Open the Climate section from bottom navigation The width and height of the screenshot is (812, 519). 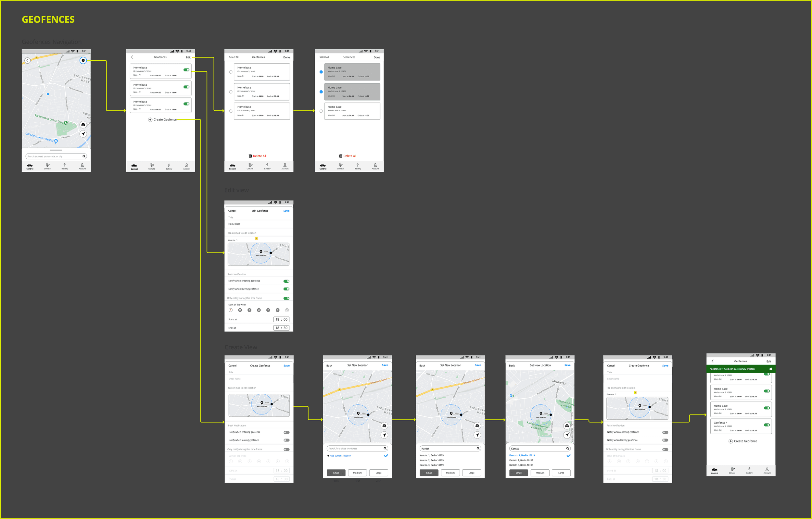[x=47, y=166]
